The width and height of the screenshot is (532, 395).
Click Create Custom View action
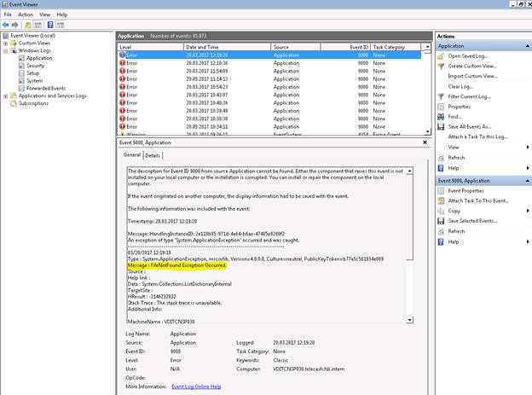coord(472,66)
